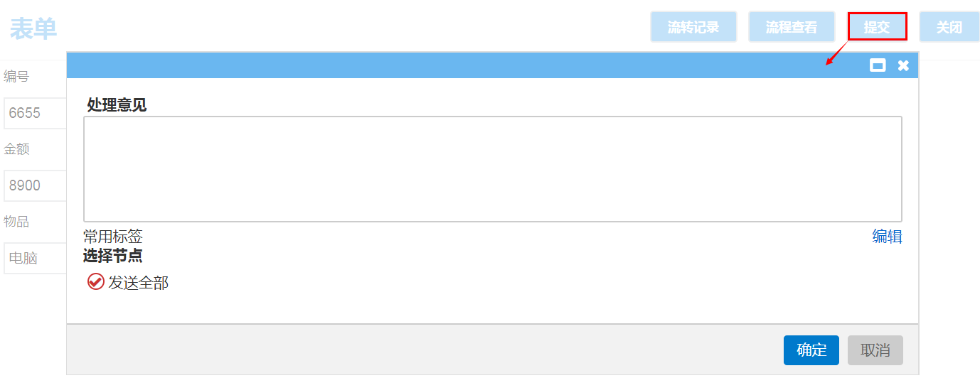Select the 金额 field showing 8900
Image resolution: width=980 pixels, height=378 pixels.
pyautogui.click(x=34, y=185)
